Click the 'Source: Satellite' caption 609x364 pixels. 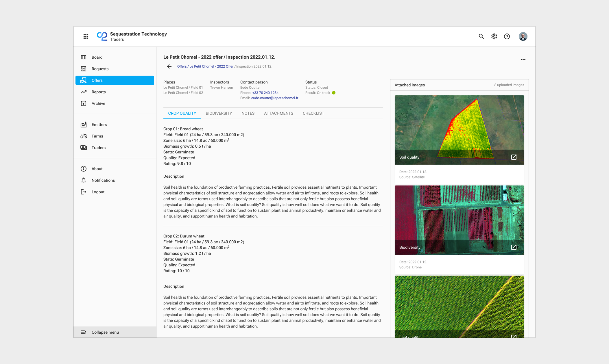(412, 177)
